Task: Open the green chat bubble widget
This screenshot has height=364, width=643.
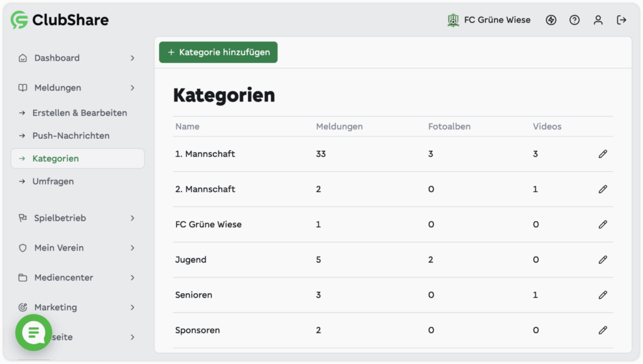Action: coord(34,333)
